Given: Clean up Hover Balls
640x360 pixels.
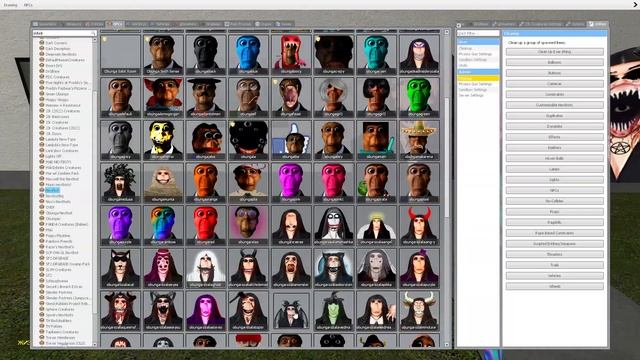Looking at the screenshot, I should tap(554, 158).
